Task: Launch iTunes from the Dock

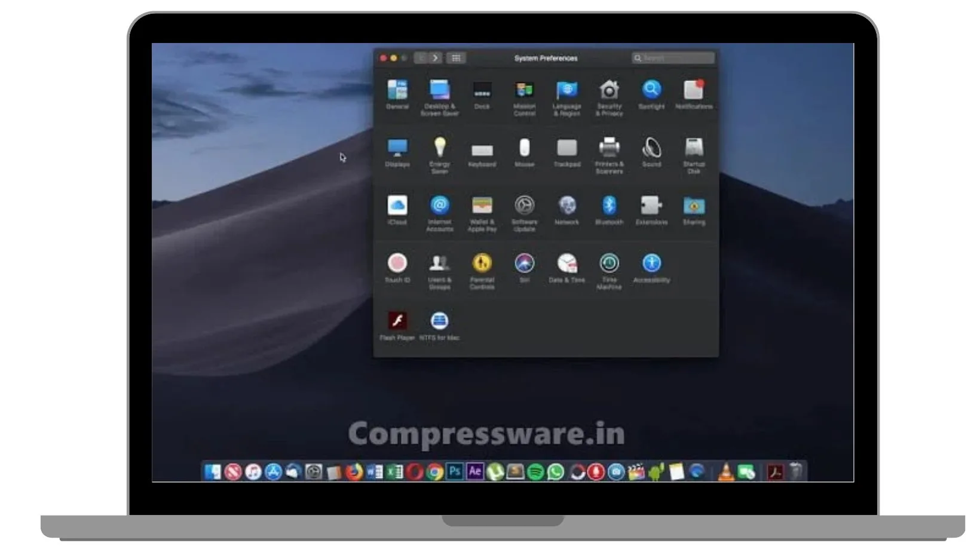Action: [x=253, y=472]
